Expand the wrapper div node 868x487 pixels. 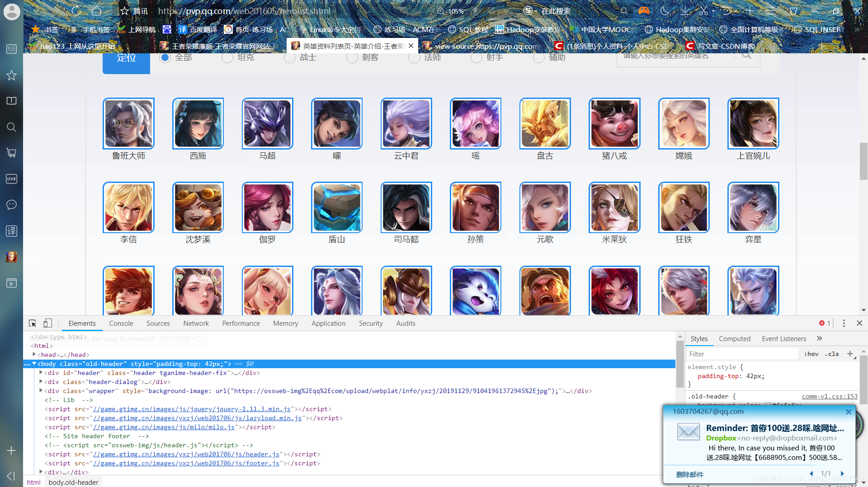tap(41, 391)
